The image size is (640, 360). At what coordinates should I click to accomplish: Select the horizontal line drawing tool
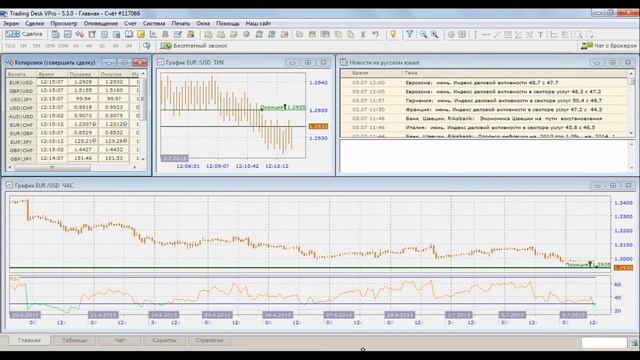pyautogui.click(x=486, y=35)
